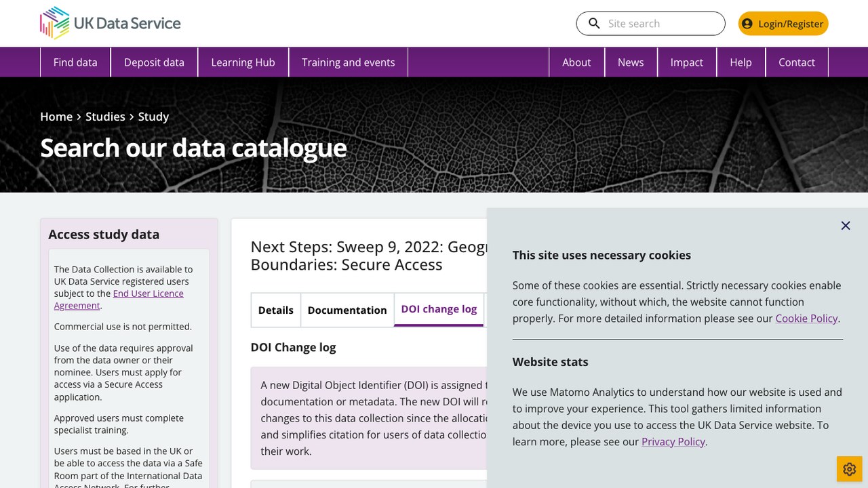This screenshot has width=868, height=488.
Task: Click 'Commercial use is not permitted.' text
Action: 123,327
